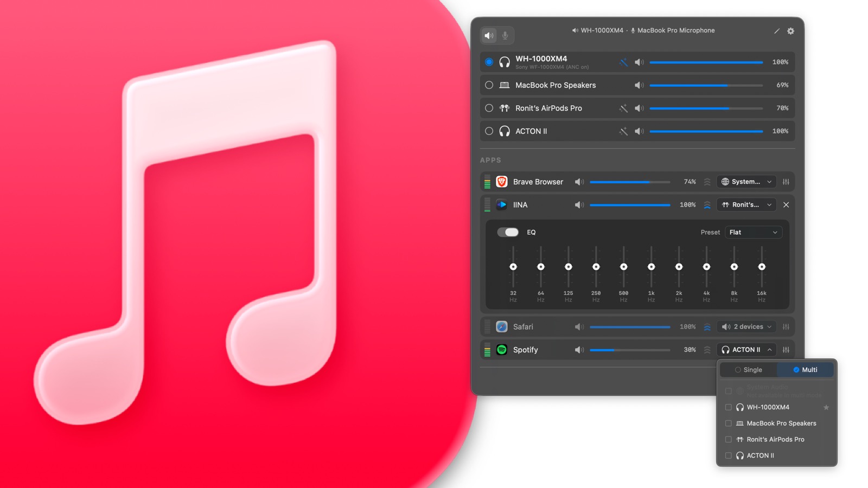
Task: Mute Ronit's AirPods Pro speaker icon
Action: pos(639,108)
